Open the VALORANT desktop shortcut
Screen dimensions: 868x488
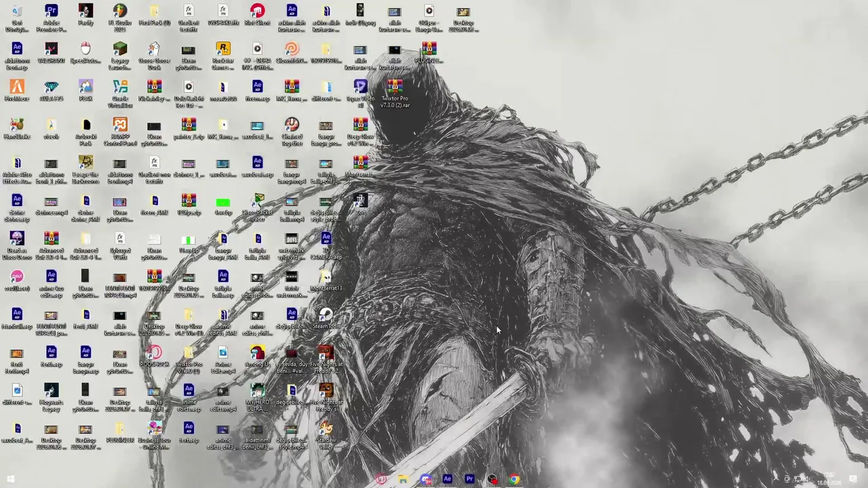[51, 53]
